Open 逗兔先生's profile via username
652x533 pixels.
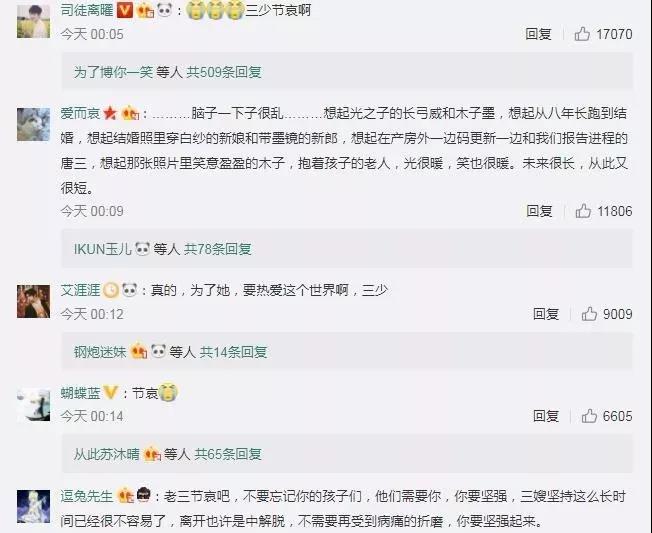tap(86, 496)
